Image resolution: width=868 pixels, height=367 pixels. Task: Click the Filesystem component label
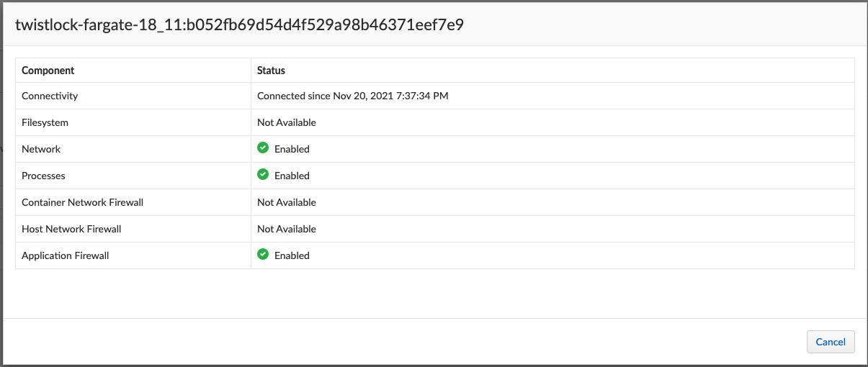click(x=45, y=122)
